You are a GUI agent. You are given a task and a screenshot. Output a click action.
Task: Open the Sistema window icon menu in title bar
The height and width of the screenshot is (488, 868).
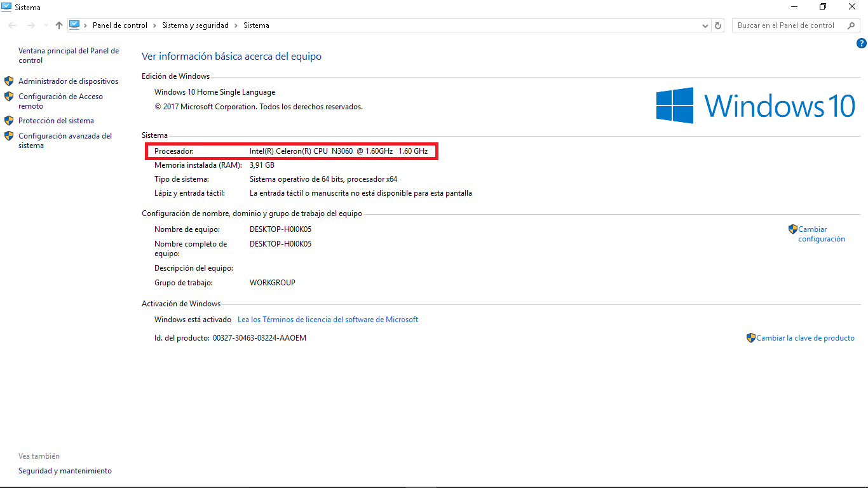coord(6,7)
